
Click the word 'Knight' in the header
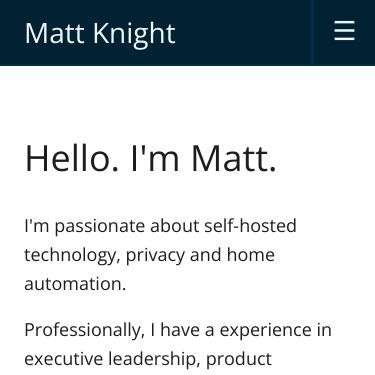click(x=134, y=35)
